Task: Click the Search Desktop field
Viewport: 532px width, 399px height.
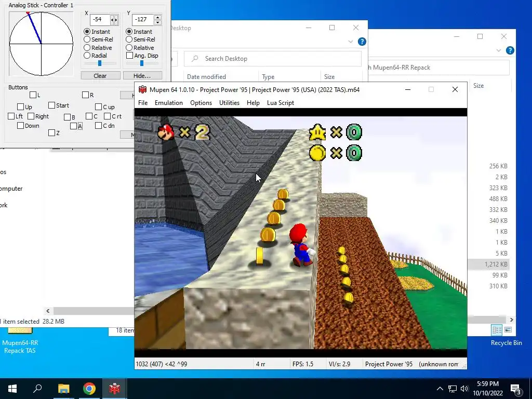Action: pyautogui.click(x=273, y=59)
